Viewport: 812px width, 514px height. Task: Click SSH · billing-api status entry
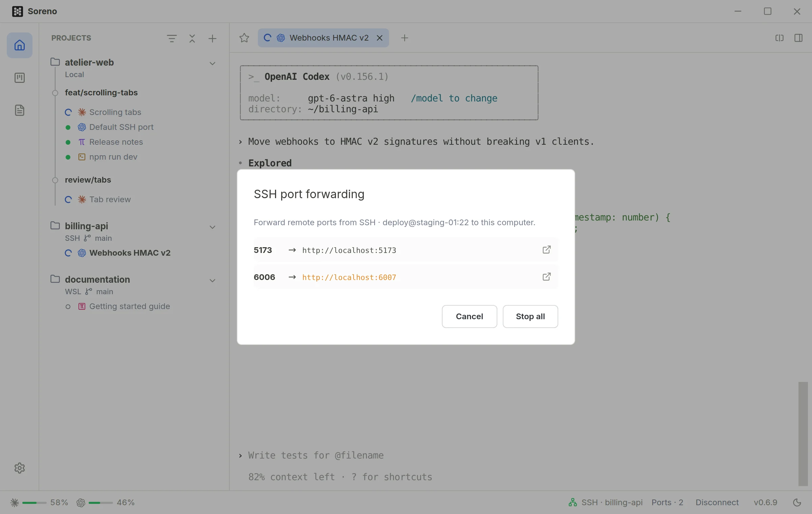coord(612,503)
